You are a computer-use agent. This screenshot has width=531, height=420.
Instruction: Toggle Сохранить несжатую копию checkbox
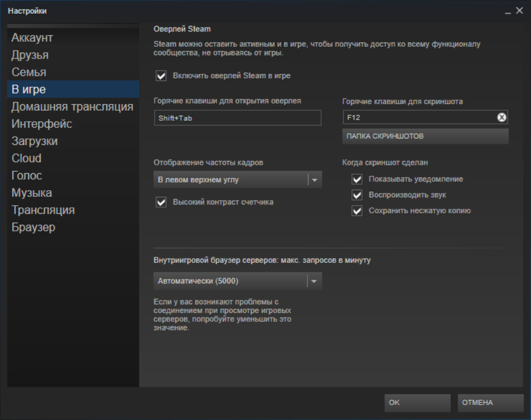tap(357, 211)
